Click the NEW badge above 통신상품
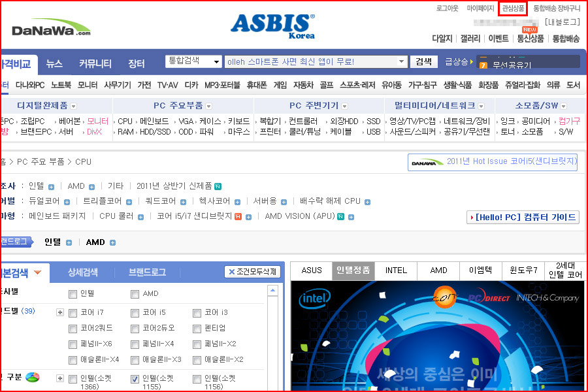 click(x=529, y=29)
